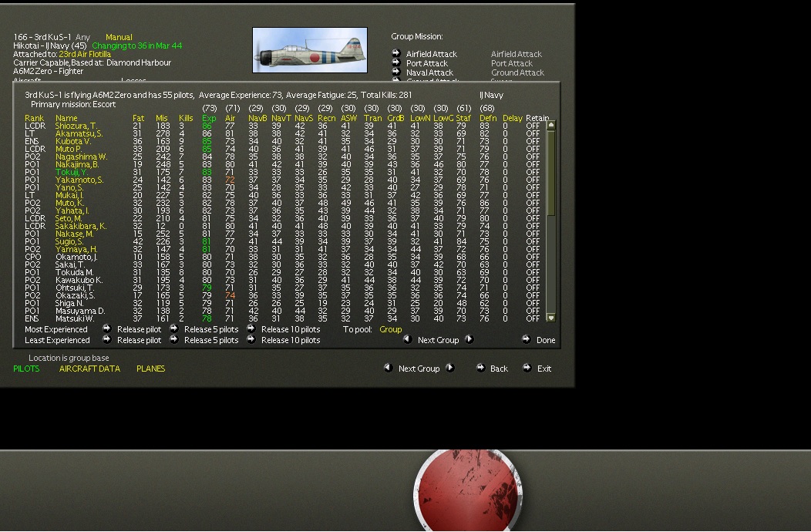
Task: Toggle Retain OFF for Matsuki W.
Action: point(533,318)
